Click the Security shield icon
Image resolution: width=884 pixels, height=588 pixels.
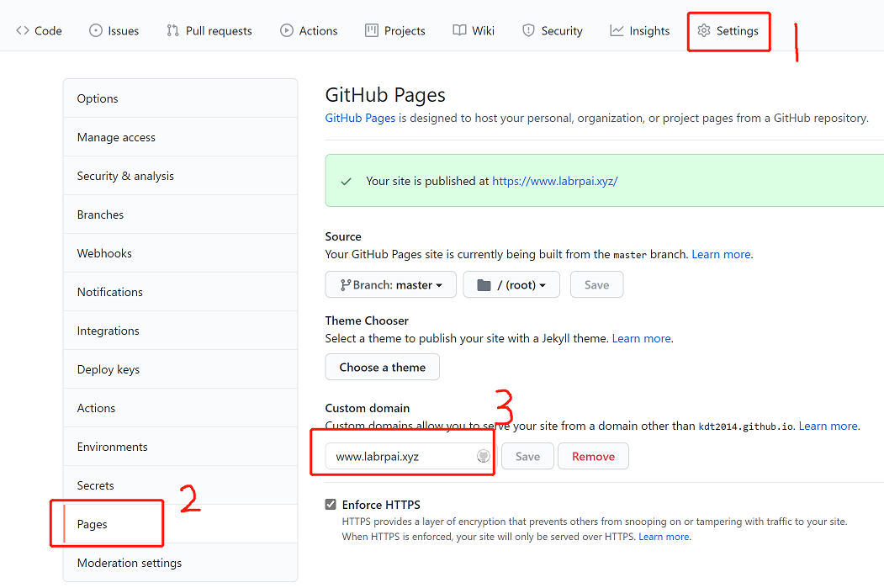coord(528,31)
